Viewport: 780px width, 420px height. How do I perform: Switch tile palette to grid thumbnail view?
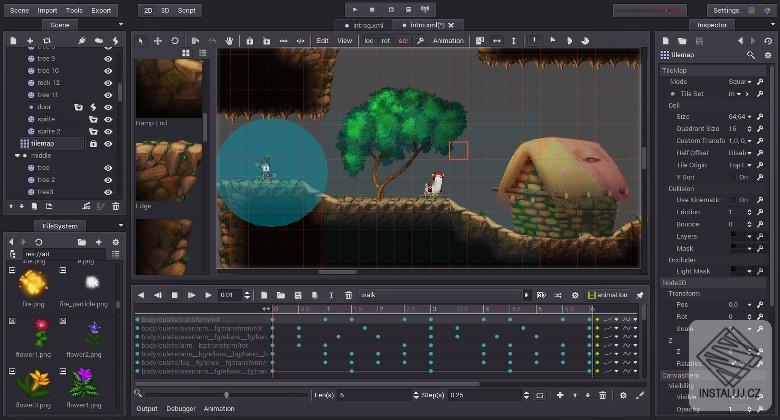coord(186,53)
